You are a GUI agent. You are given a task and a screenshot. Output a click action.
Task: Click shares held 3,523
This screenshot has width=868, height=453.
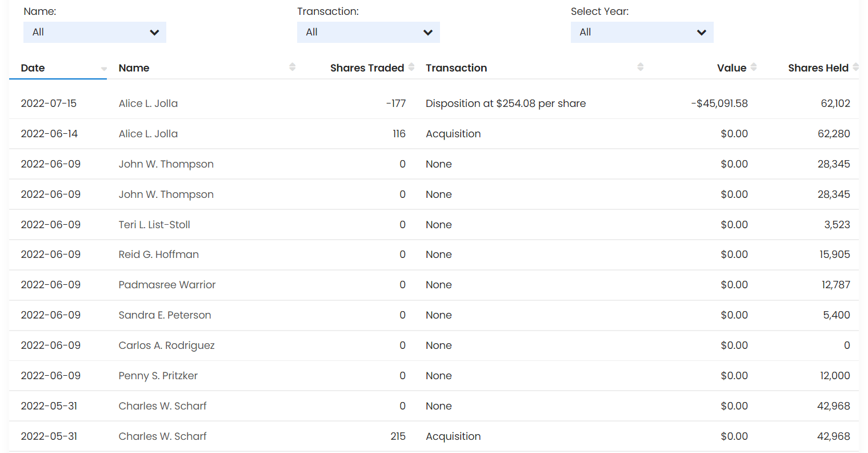(837, 225)
